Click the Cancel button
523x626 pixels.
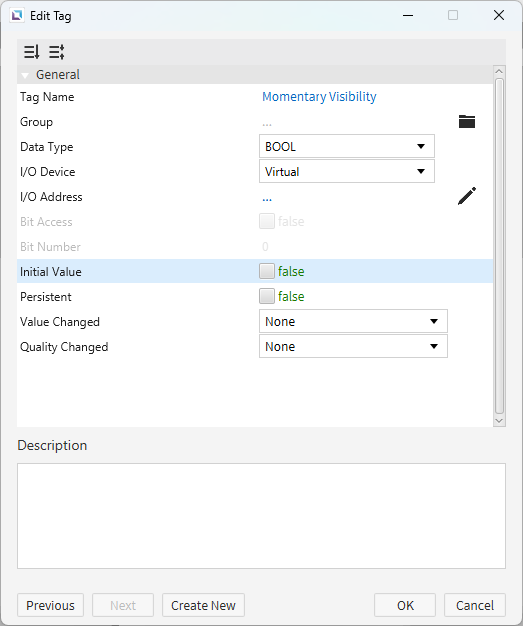point(475,605)
